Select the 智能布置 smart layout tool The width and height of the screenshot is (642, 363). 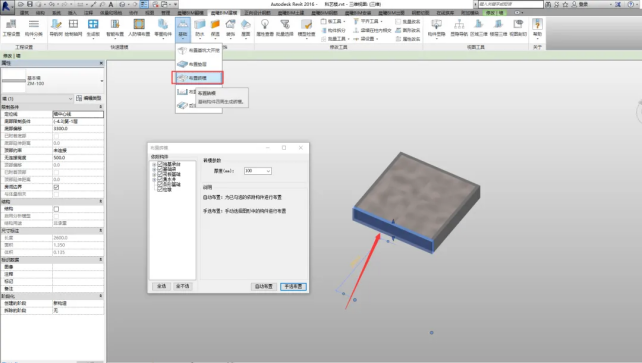coord(115,27)
